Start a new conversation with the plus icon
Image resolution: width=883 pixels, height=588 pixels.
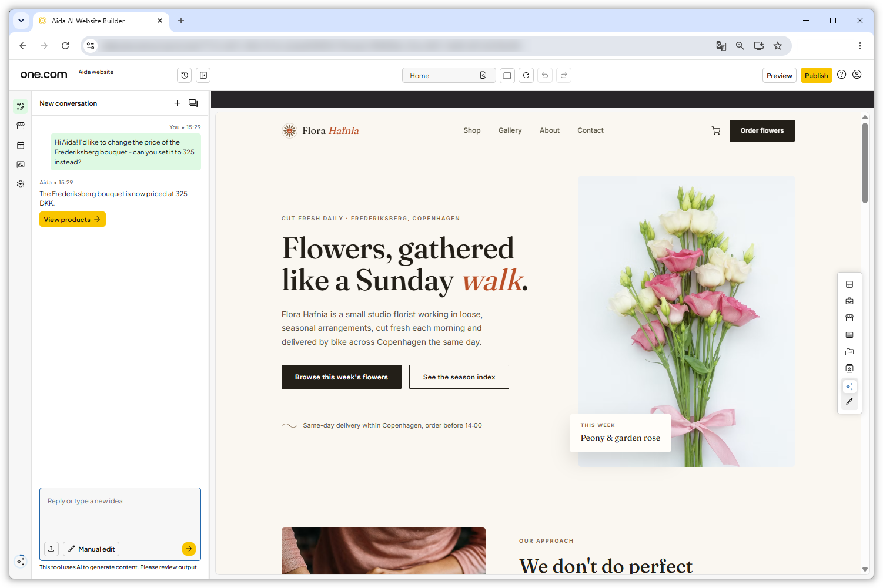click(177, 103)
